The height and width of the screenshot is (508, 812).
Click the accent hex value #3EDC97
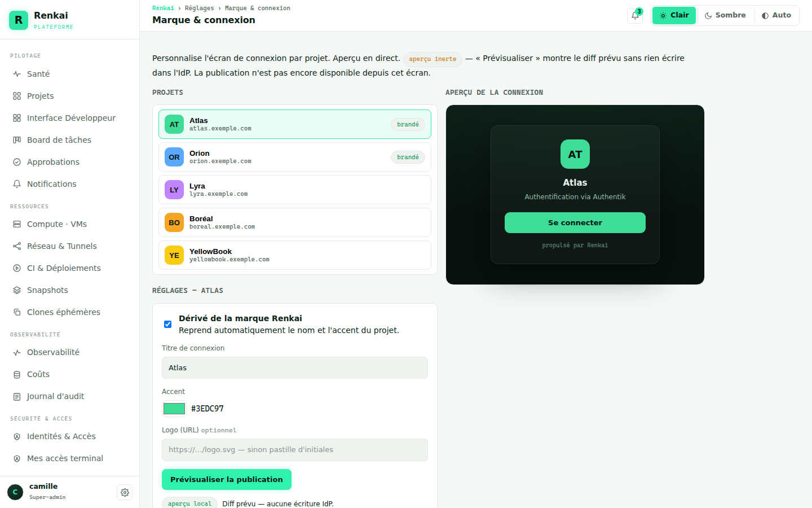(x=208, y=409)
